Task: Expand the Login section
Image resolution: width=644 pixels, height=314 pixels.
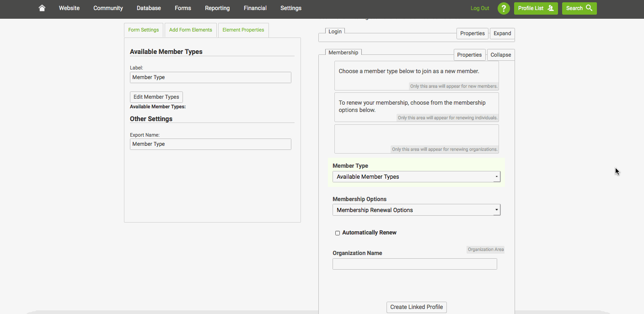Action: point(502,33)
